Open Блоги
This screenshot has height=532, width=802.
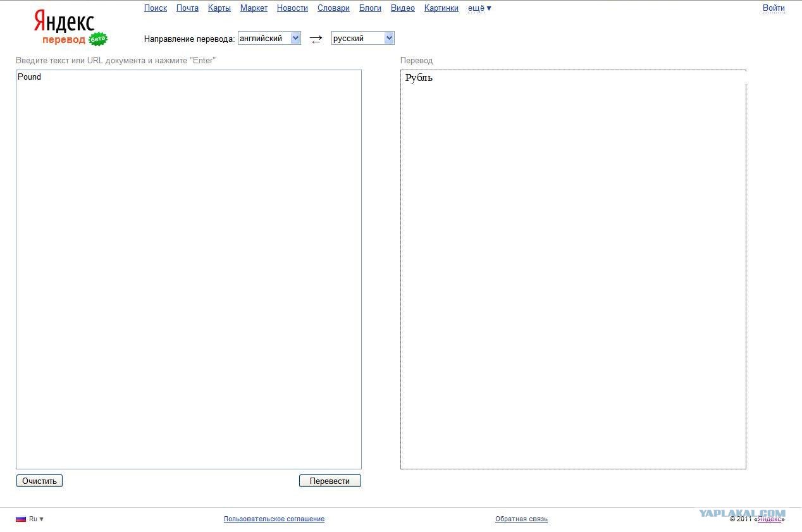click(370, 8)
